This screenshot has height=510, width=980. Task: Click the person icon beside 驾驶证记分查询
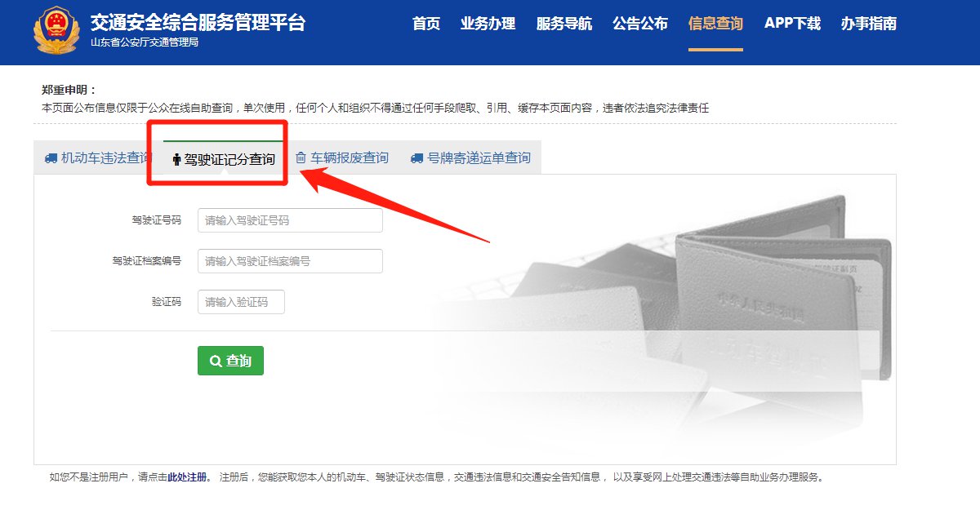(176, 160)
